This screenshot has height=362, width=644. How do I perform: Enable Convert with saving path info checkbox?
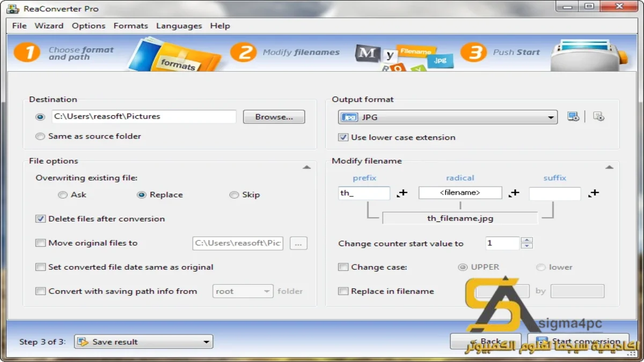coord(40,291)
